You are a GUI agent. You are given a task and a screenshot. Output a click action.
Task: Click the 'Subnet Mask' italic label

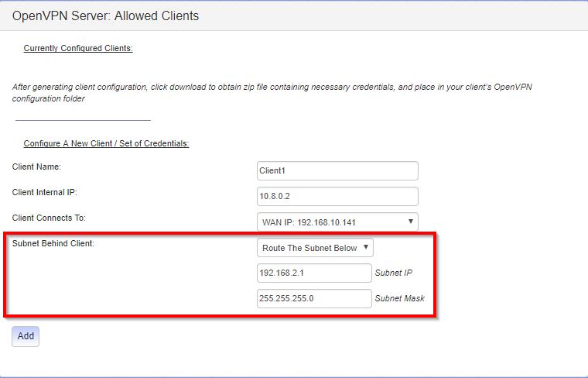[400, 298]
